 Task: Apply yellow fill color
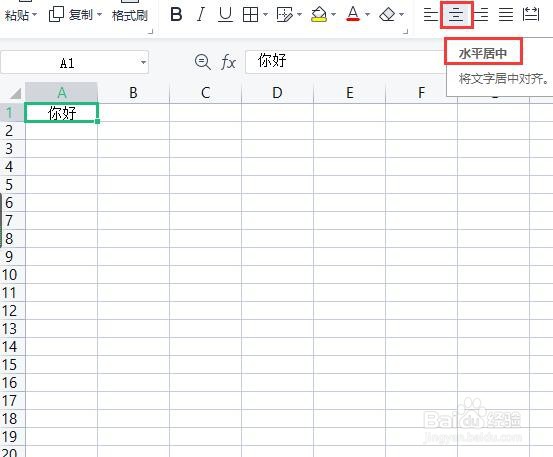319,14
